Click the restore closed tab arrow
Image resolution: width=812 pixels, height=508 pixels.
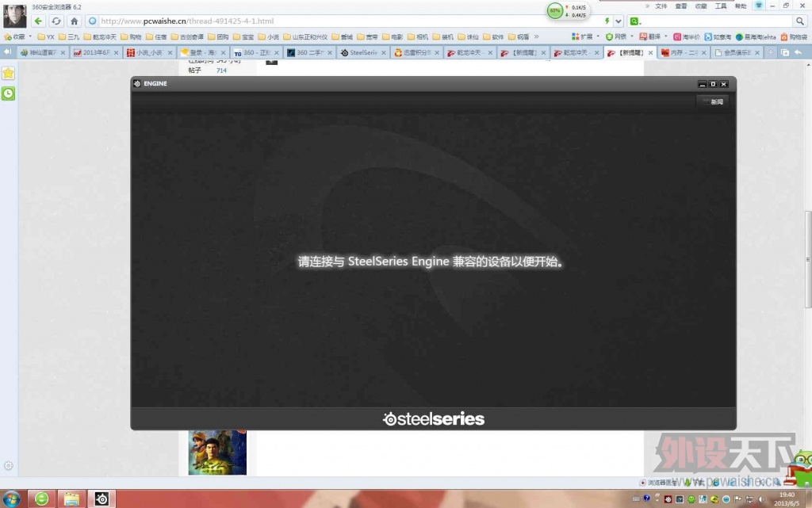(798, 53)
